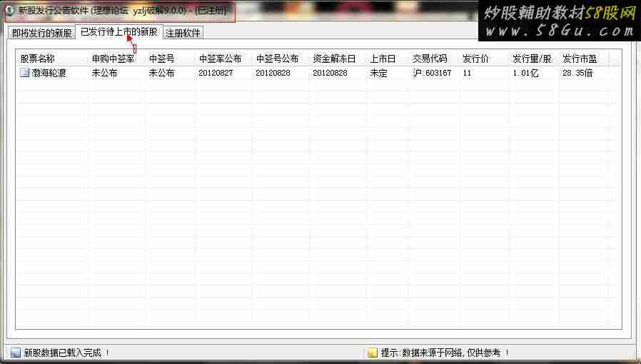Click the 中签号 column header

pos(161,59)
